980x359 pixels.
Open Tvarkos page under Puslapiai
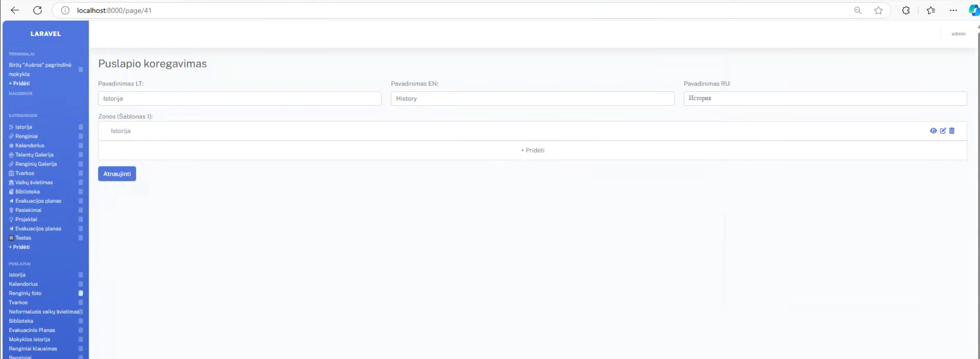(x=18, y=302)
